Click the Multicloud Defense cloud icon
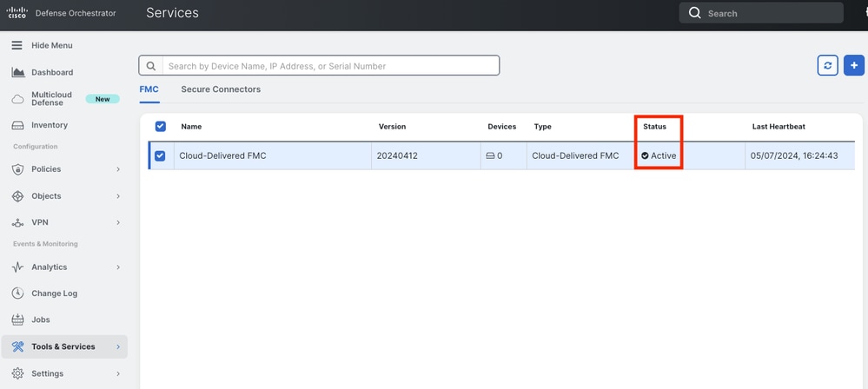 tap(18, 99)
